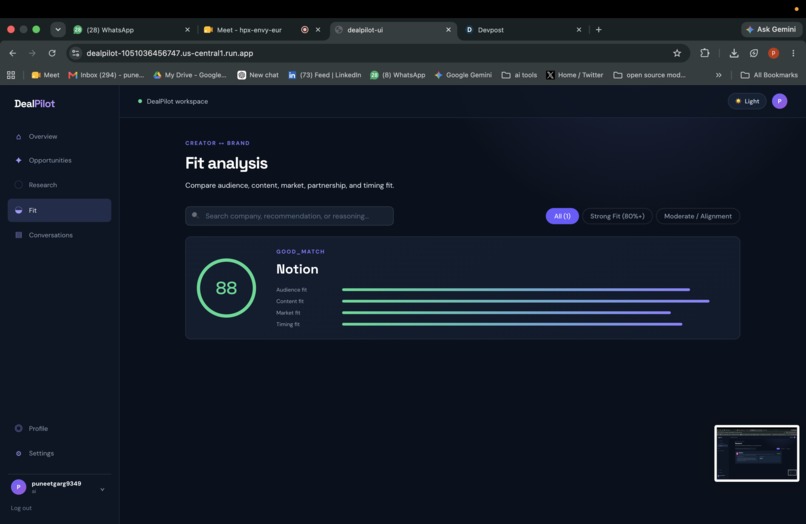This screenshot has height=524, width=806.
Task: Click the Profile circle icon
Action: click(19, 428)
